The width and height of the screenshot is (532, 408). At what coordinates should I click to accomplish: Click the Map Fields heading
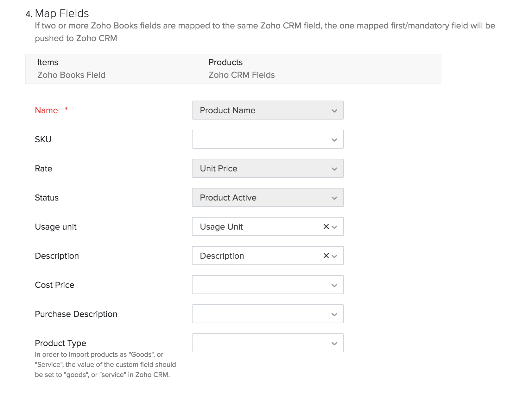coord(62,13)
